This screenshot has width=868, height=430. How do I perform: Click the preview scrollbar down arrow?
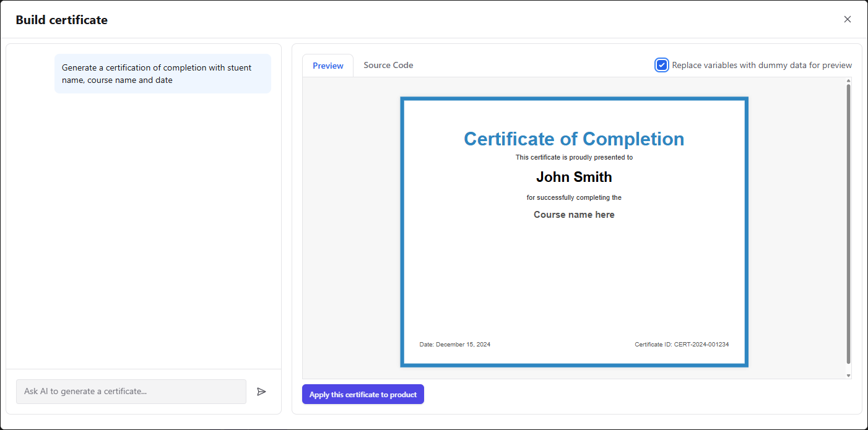pos(848,375)
